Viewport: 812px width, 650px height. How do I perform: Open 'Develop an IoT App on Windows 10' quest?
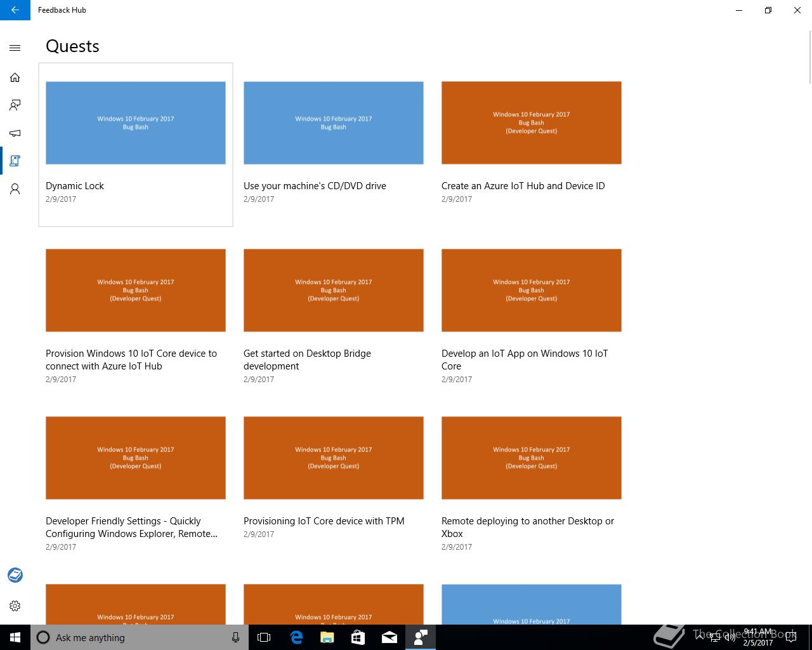[x=525, y=360]
